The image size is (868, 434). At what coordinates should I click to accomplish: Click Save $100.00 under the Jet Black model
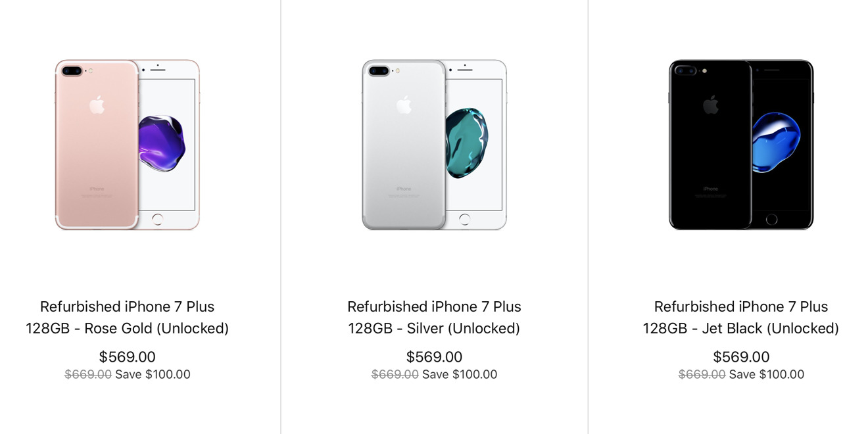767,374
